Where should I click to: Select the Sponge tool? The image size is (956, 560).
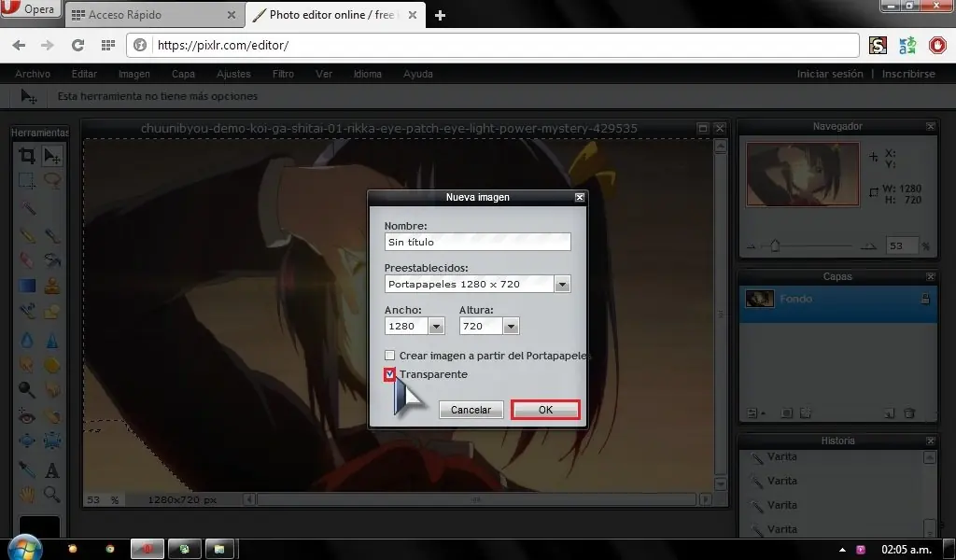coord(52,364)
